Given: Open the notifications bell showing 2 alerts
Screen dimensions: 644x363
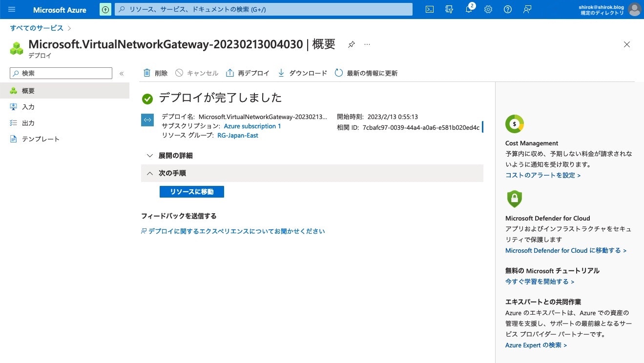Looking at the screenshot, I should coord(469,9).
